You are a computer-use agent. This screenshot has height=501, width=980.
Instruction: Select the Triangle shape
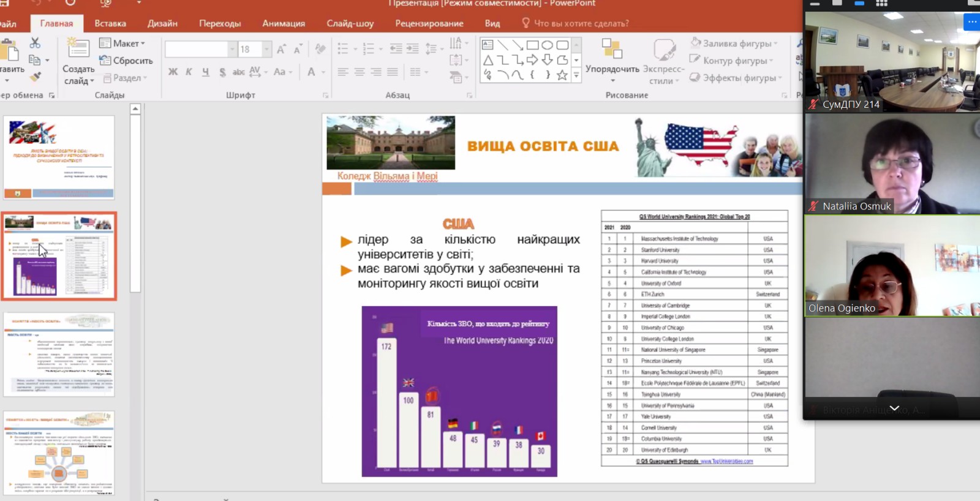click(x=488, y=60)
